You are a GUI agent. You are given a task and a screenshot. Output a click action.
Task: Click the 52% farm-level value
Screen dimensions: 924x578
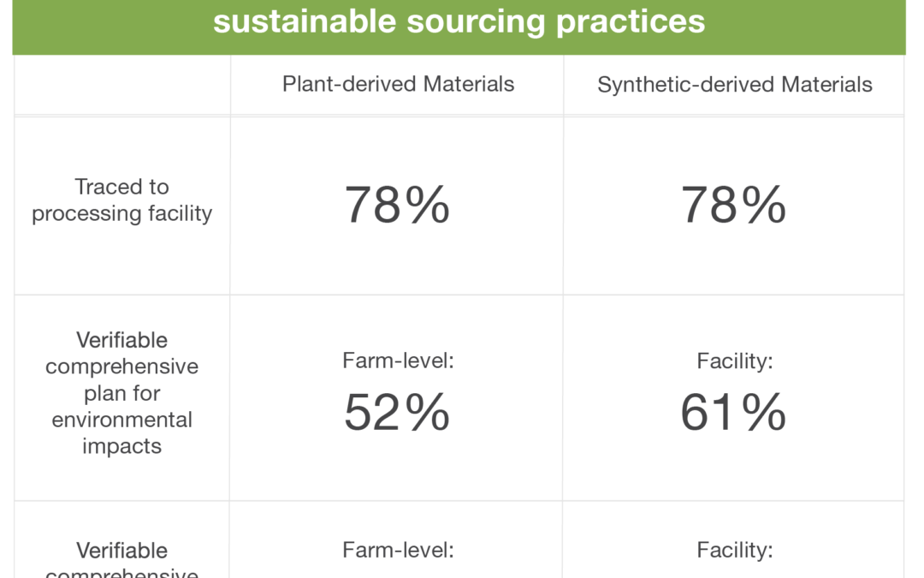pos(397,412)
